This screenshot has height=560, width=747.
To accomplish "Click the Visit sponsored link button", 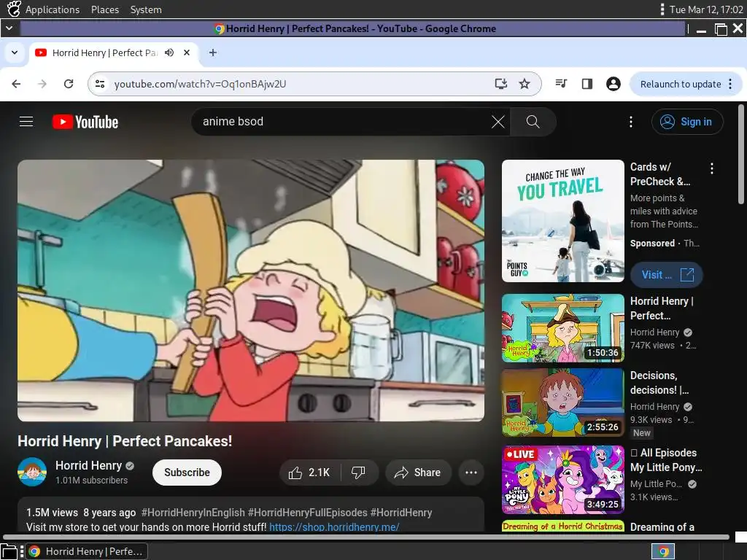I will click(x=667, y=275).
